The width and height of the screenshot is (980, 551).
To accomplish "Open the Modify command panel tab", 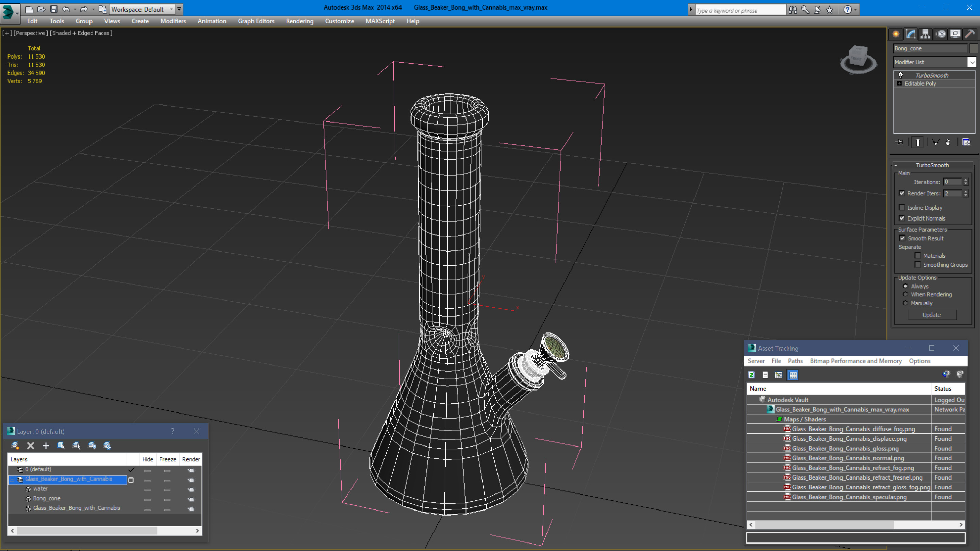I will coord(911,34).
